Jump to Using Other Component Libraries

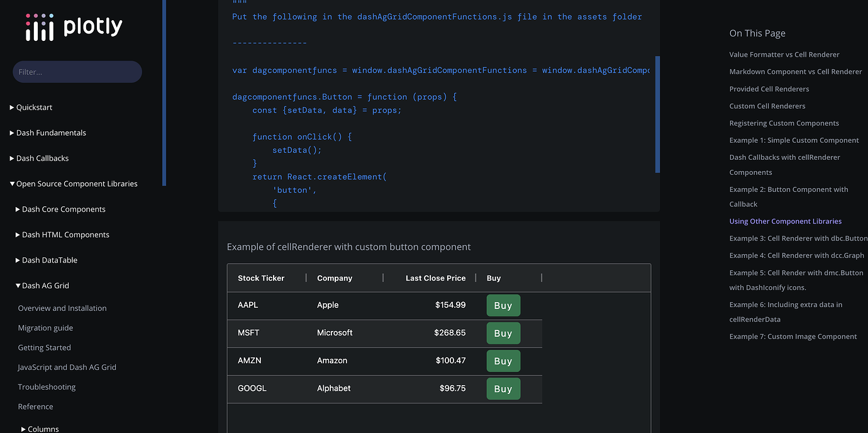tap(786, 222)
